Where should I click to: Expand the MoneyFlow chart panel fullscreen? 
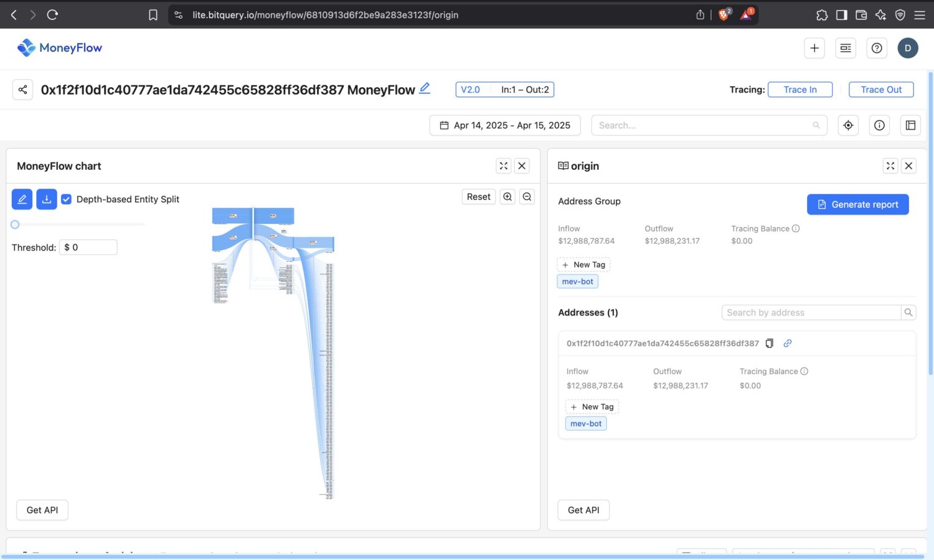(504, 166)
